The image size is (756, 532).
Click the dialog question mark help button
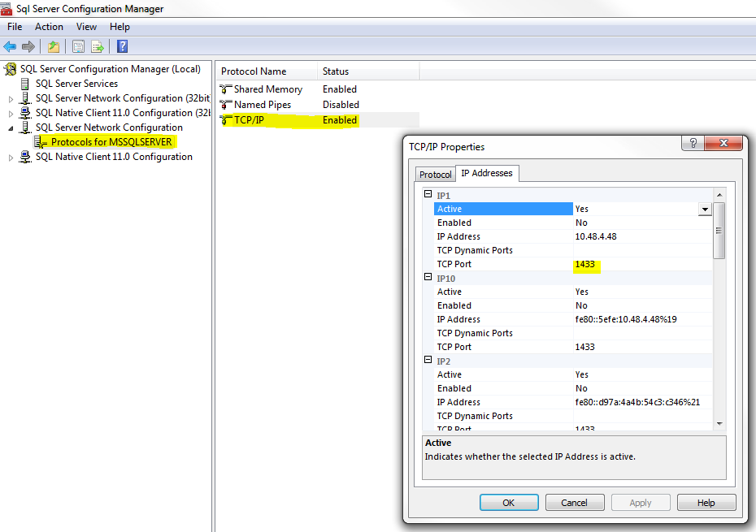coord(693,143)
